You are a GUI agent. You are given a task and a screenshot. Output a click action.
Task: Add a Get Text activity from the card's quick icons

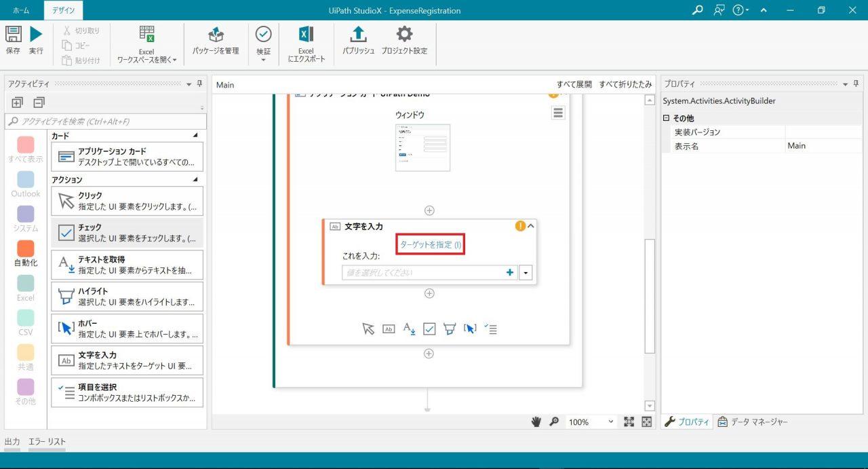coord(409,329)
